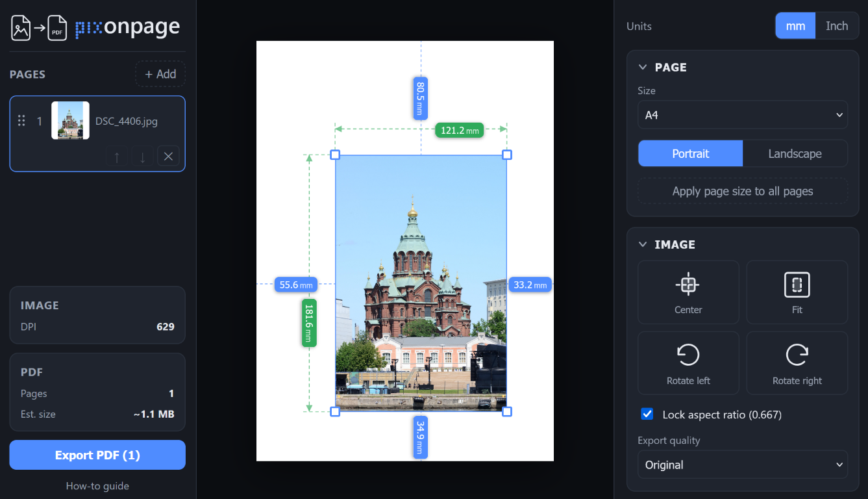868x499 pixels.
Task: Grab the bottom-left resize handle of image
Action: pos(335,411)
